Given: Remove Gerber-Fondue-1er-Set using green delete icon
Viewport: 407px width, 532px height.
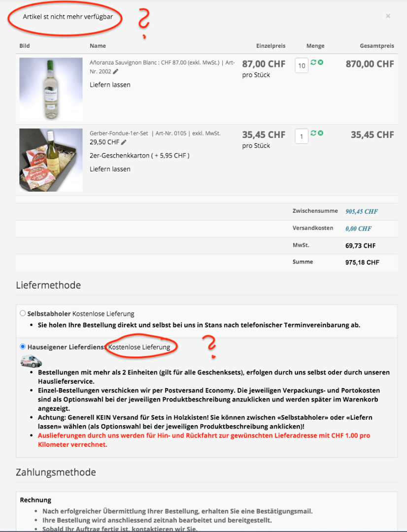Looking at the screenshot, I should [x=320, y=133].
